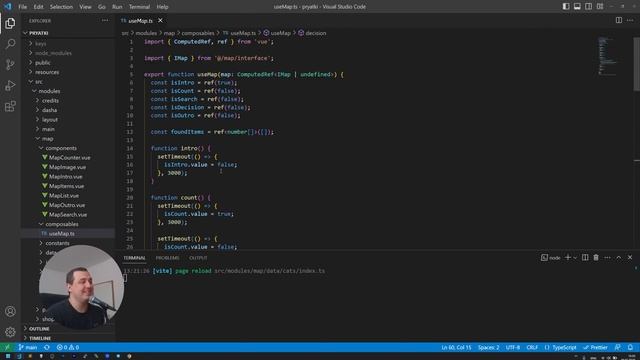Viewport: 640px width, 360px height.
Task: Open the Run menu
Action: (117, 7)
